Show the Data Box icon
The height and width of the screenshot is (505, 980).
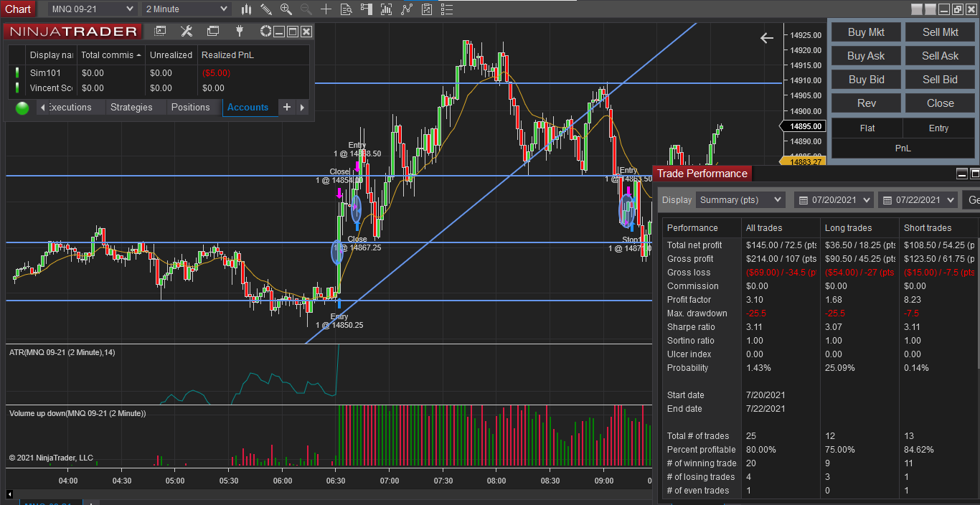point(347,9)
